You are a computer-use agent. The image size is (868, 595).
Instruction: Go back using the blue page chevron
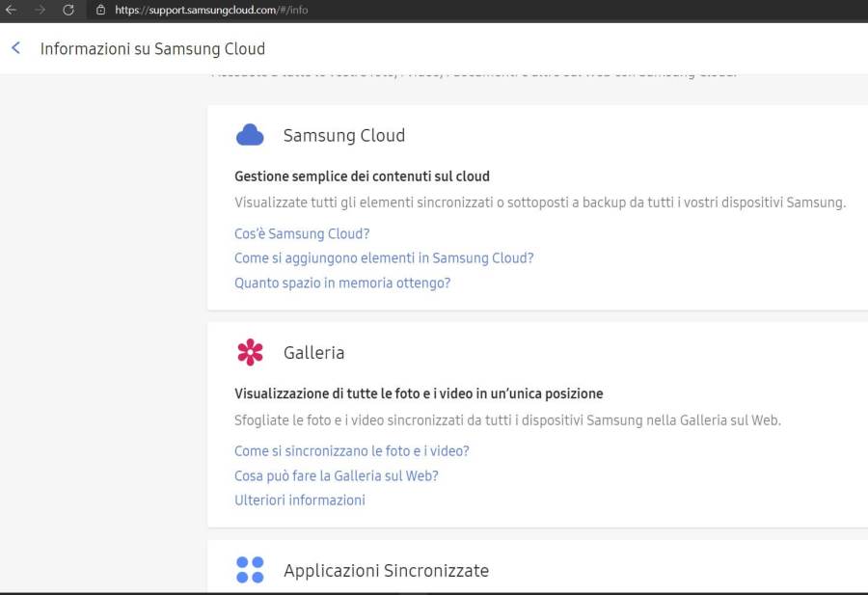tap(15, 48)
